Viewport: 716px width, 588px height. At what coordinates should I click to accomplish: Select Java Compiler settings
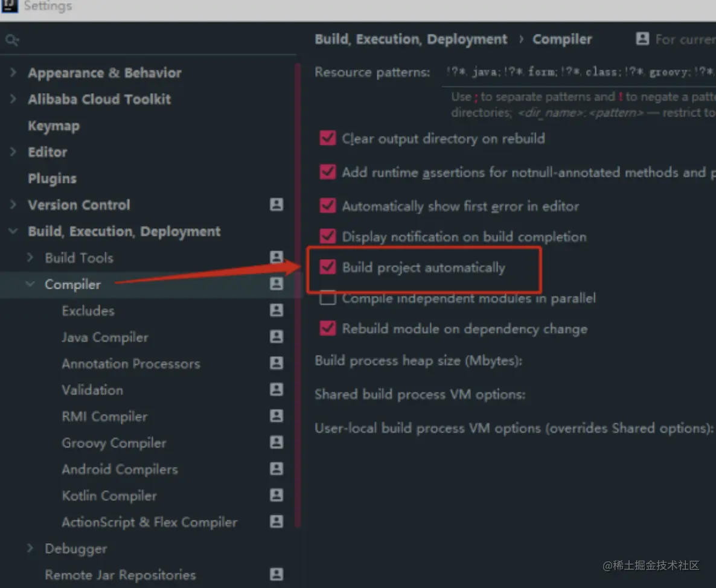[x=105, y=337]
